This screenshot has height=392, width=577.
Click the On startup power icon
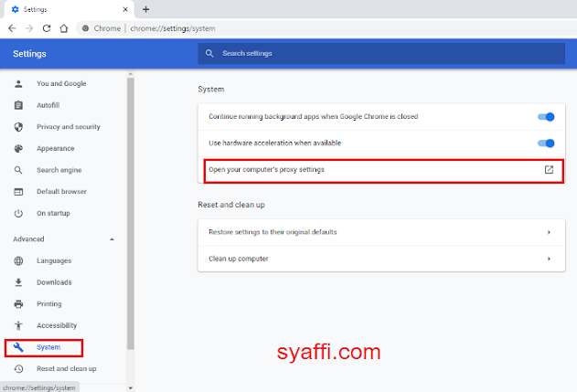18,213
